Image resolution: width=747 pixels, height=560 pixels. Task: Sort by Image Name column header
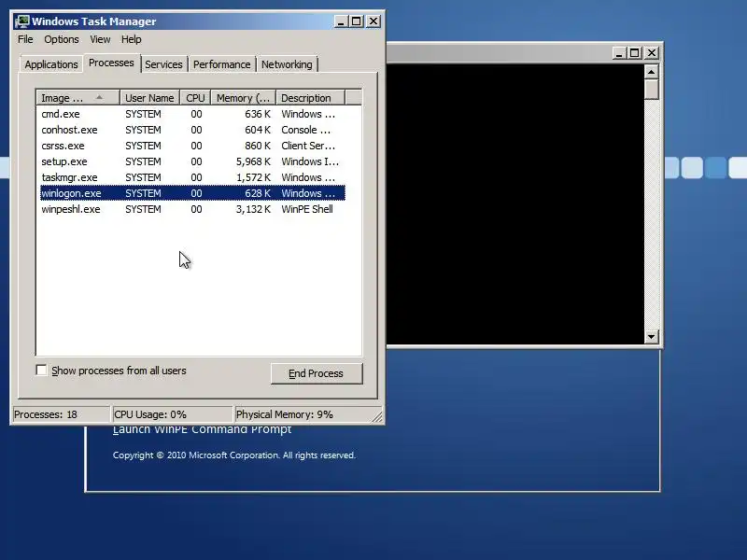tap(78, 98)
